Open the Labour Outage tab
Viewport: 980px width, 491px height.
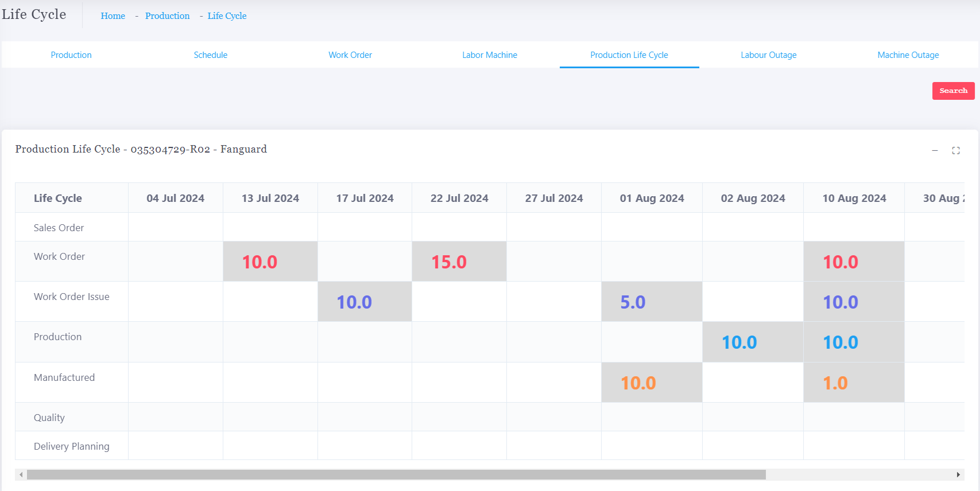click(x=769, y=55)
